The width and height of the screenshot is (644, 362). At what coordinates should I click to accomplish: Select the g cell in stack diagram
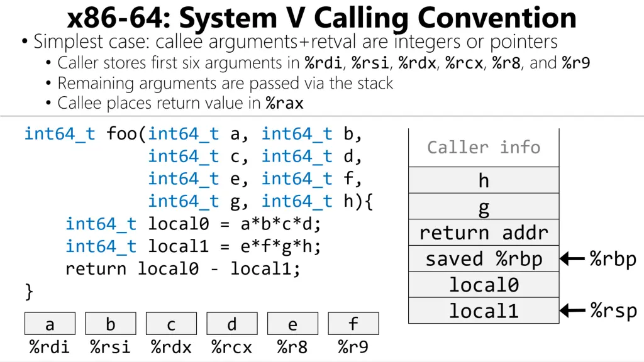click(484, 207)
